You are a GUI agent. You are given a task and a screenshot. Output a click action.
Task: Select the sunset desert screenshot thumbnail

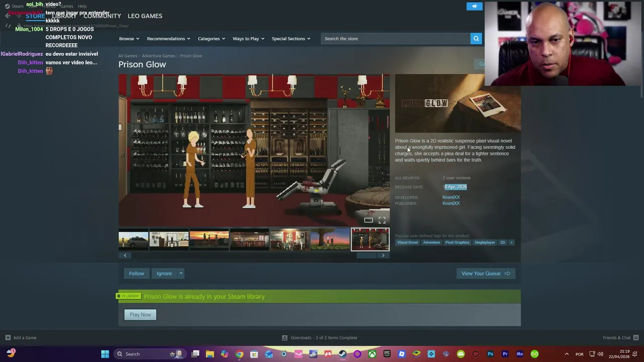coord(209,239)
